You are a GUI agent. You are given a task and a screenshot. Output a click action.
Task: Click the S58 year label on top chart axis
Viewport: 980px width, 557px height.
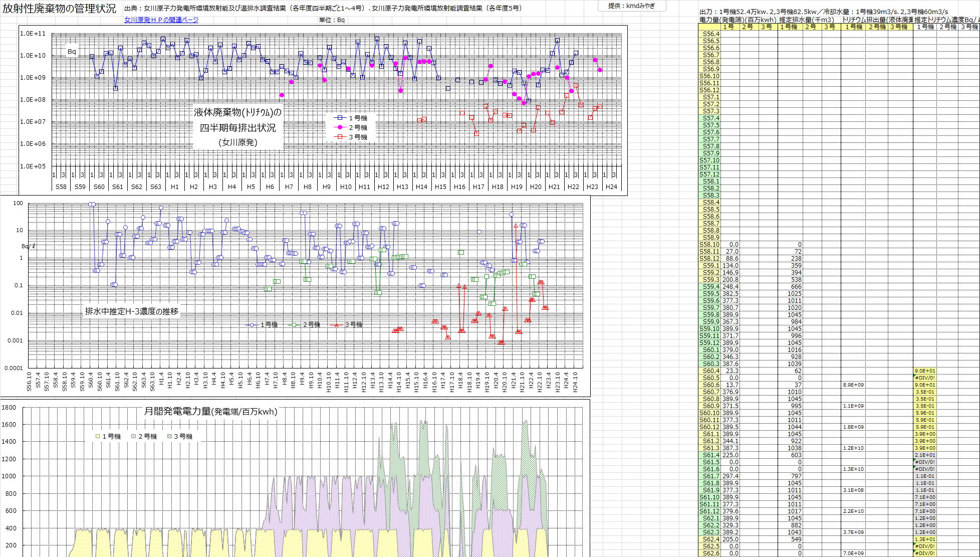[x=61, y=187]
